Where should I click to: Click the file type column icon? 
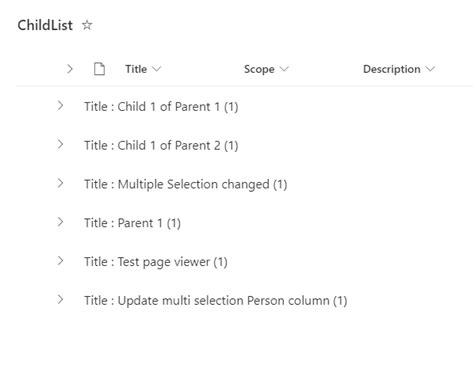[99, 69]
